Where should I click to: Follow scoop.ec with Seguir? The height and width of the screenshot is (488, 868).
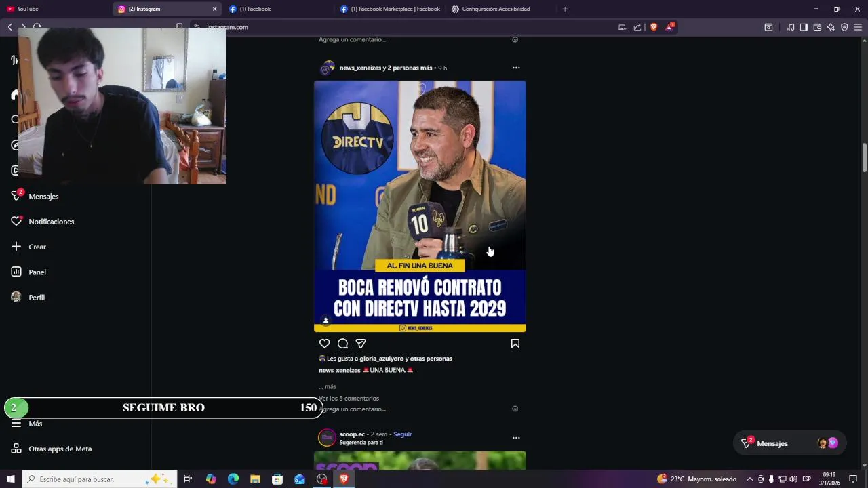[403, 434]
